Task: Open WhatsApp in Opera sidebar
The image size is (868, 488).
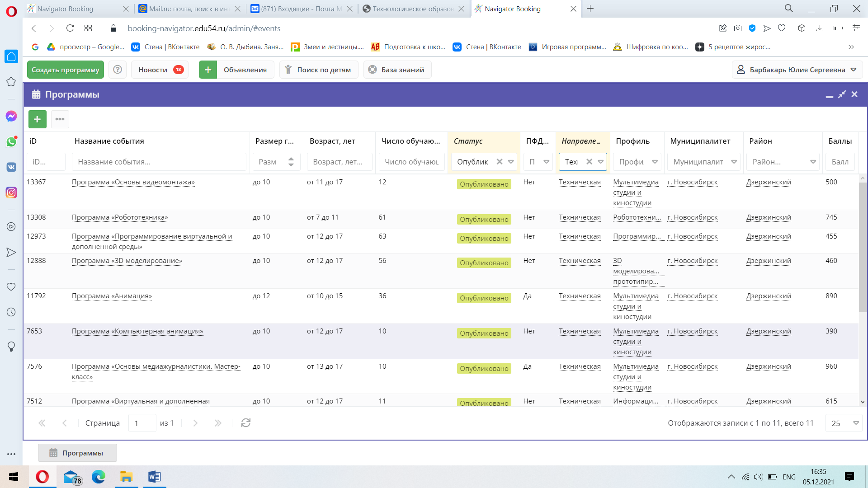Action: [11, 142]
